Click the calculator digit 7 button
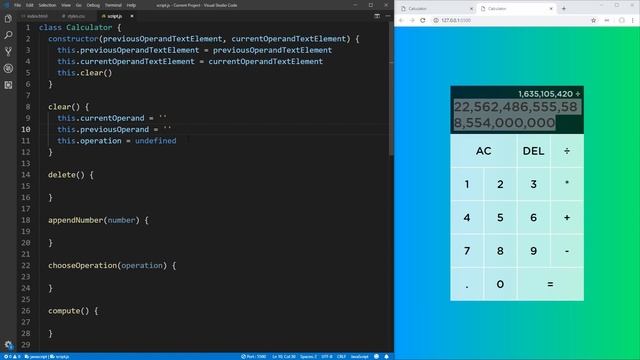The image size is (640, 360). 467,251
